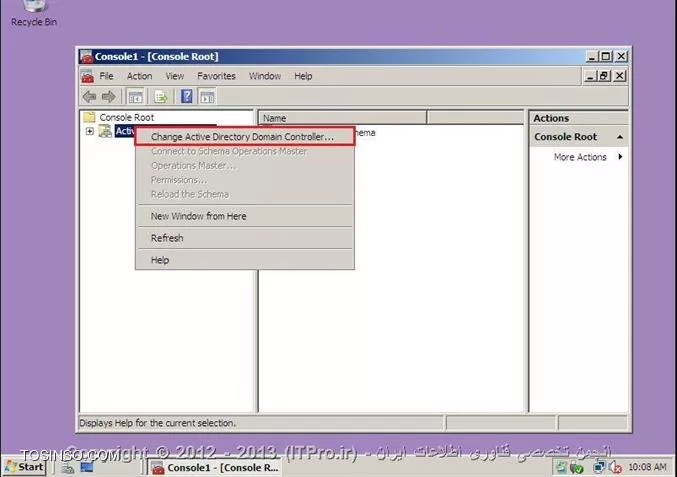
Task: Click the blue quick launch taskbar icon
Action: (87, 467)
